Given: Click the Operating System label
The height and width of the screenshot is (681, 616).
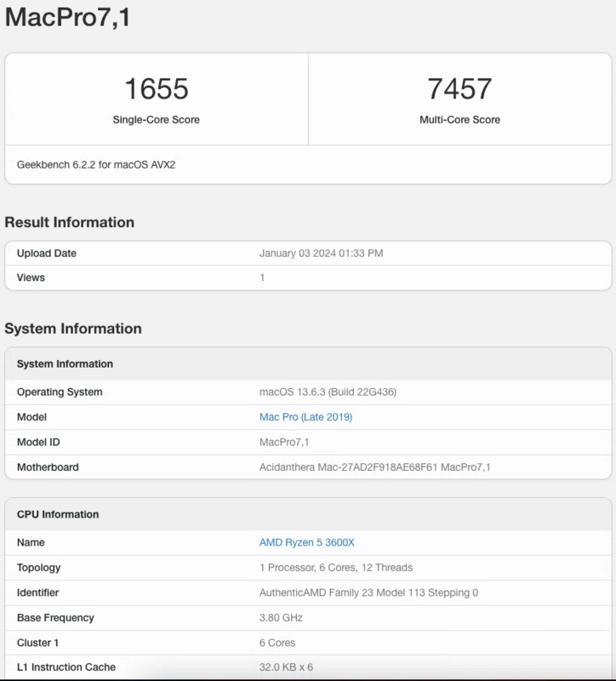Looking at the screenshot, I should point(60,392).
